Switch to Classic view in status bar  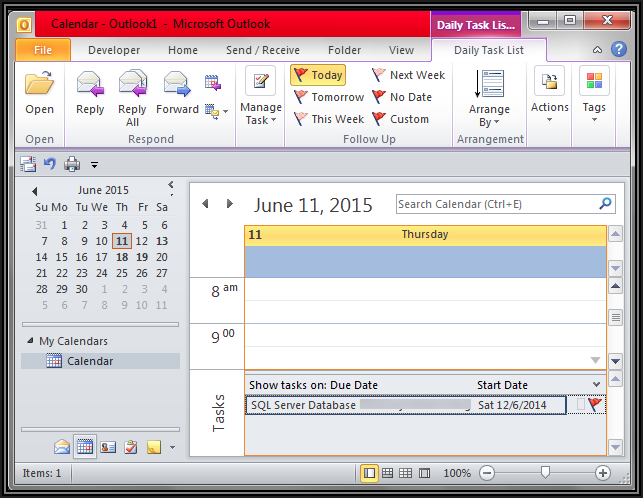click(x=424, y=473)
